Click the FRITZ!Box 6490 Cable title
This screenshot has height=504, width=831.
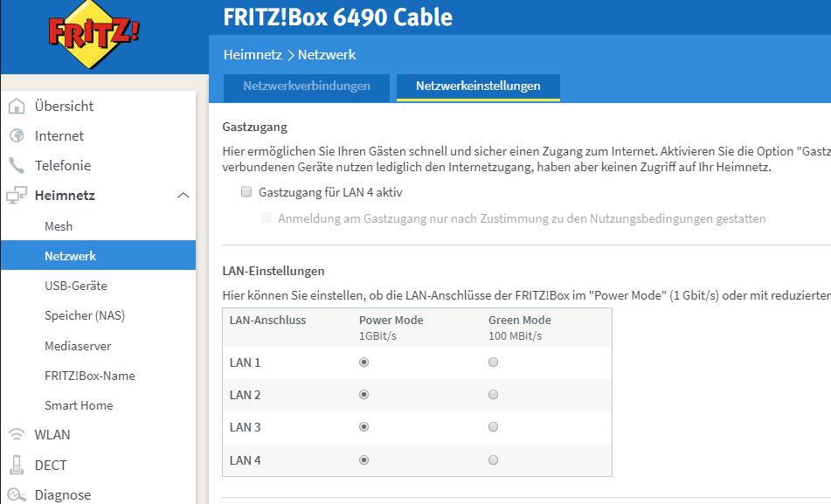click(x=338, y=17)
